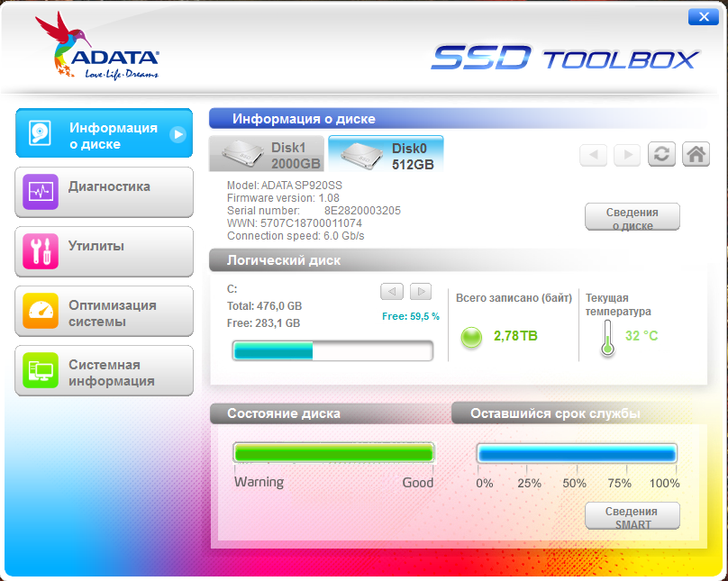
Task: Click the disk info icon in sidebar
Action: click(40, 133)
